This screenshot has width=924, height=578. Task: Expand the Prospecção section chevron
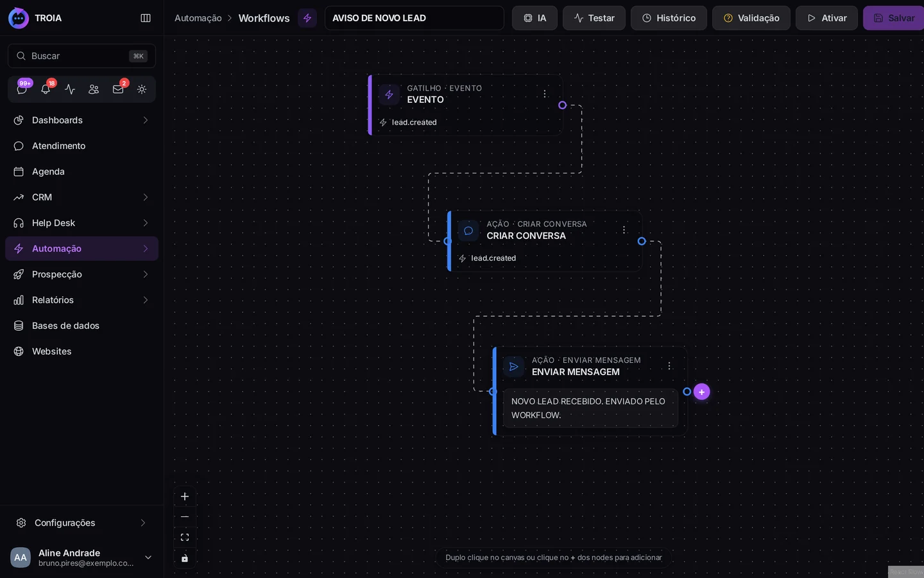click(146, 274)
